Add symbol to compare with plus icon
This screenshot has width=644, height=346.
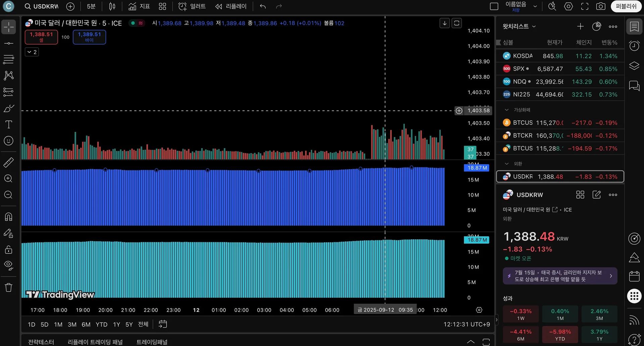70,6
